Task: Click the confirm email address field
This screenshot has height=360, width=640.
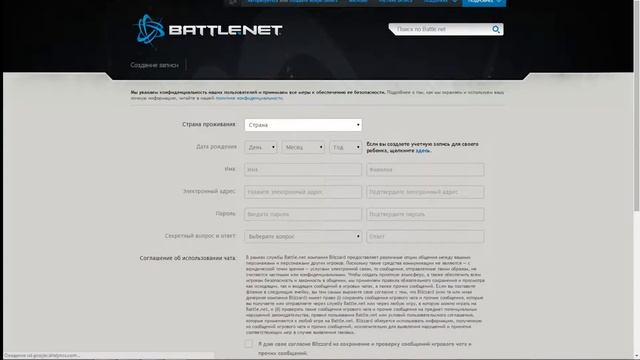Action: pyautogui.click(x=425, y=192)
